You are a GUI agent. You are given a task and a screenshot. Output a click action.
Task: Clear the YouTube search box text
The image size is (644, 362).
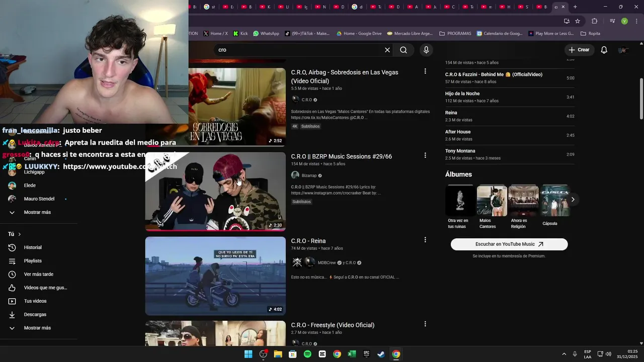pyautogui.click(x=387, y=50)
